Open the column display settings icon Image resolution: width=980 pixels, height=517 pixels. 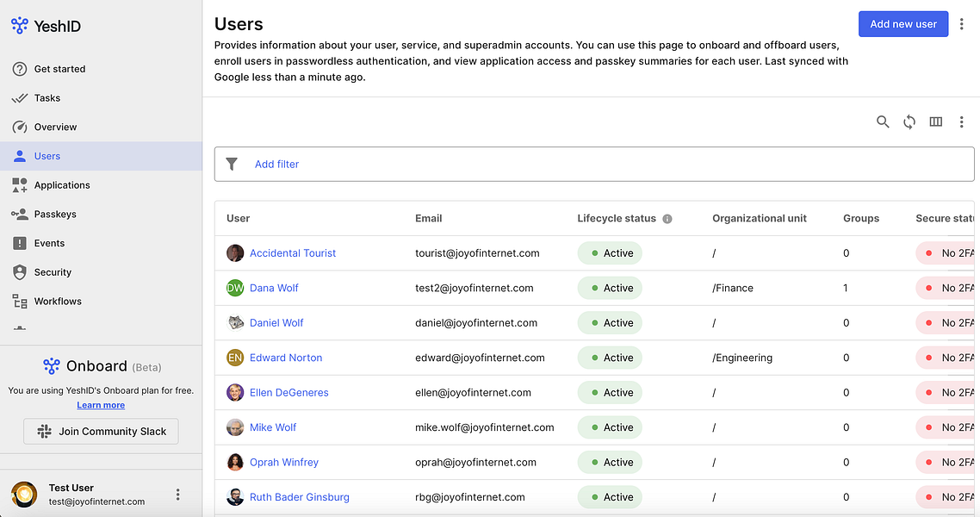click(x=936, y=122)
